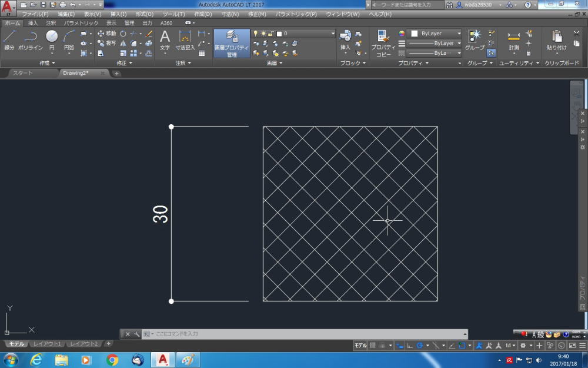Expand the 修正 panel
Image resolution: width=588 pixels, height=368 pixels.
click(x=125, y=63)
